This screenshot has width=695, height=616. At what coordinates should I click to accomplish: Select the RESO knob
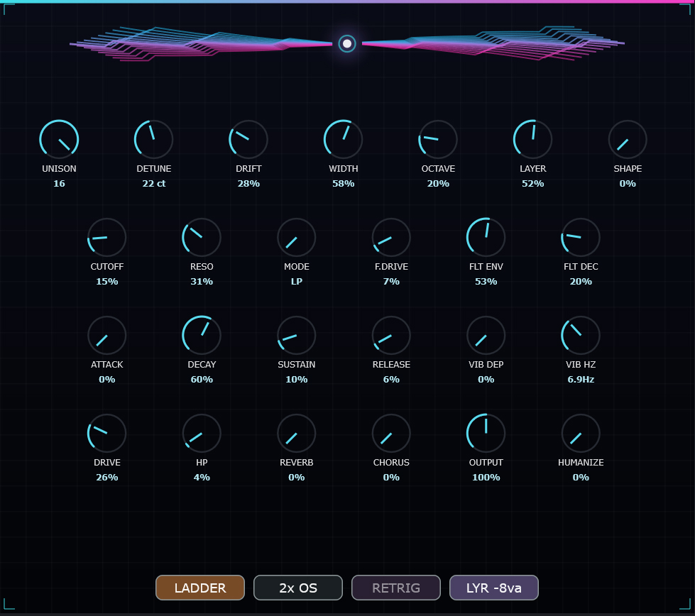[202, 238]
